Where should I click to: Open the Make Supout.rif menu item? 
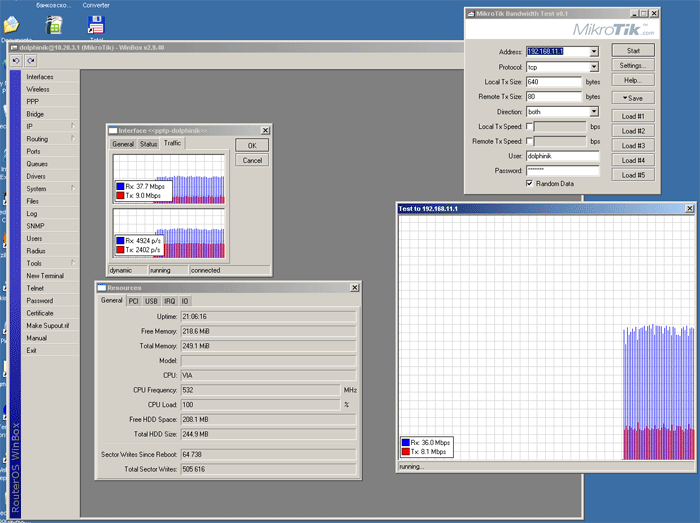point(50,326)
